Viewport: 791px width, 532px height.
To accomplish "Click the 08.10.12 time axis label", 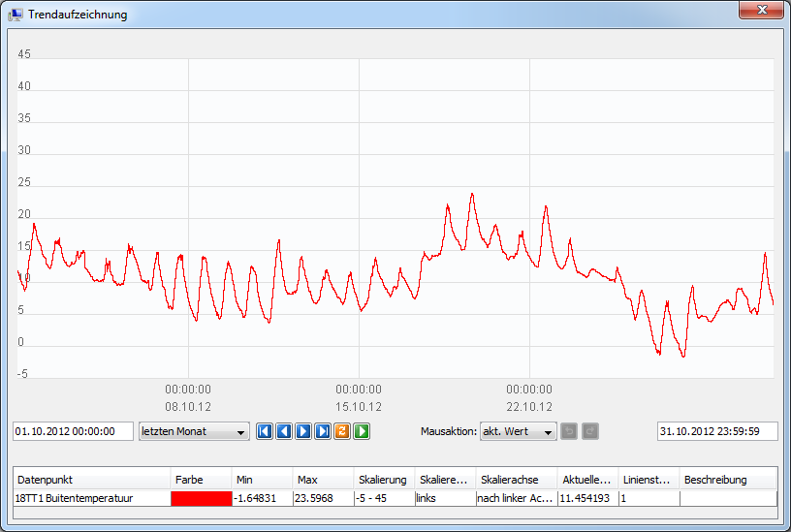I will click(188, 406).
